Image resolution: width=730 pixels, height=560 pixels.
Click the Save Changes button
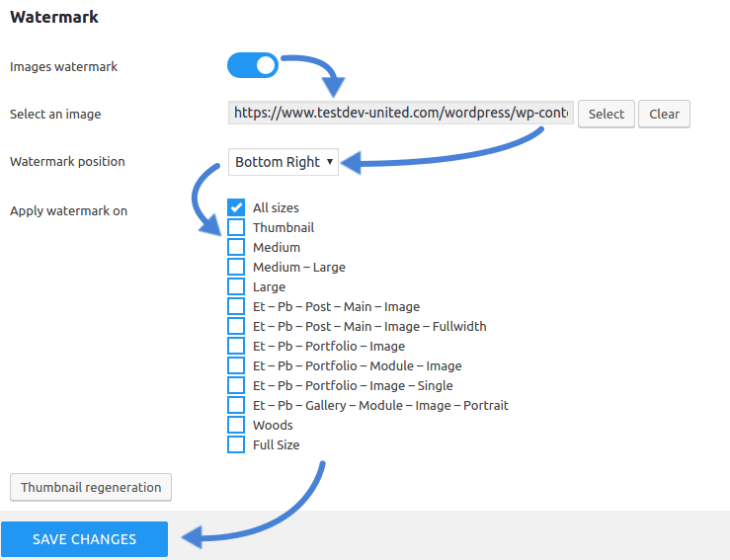(84, 539)
